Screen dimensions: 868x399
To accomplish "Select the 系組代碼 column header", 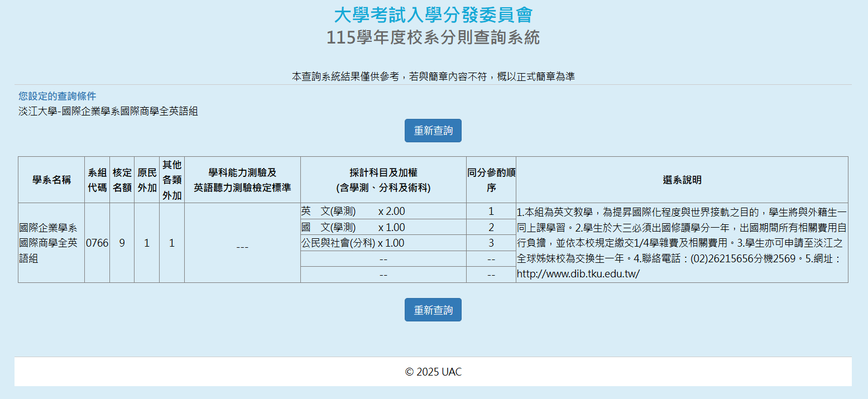I will tap(97, 180).
